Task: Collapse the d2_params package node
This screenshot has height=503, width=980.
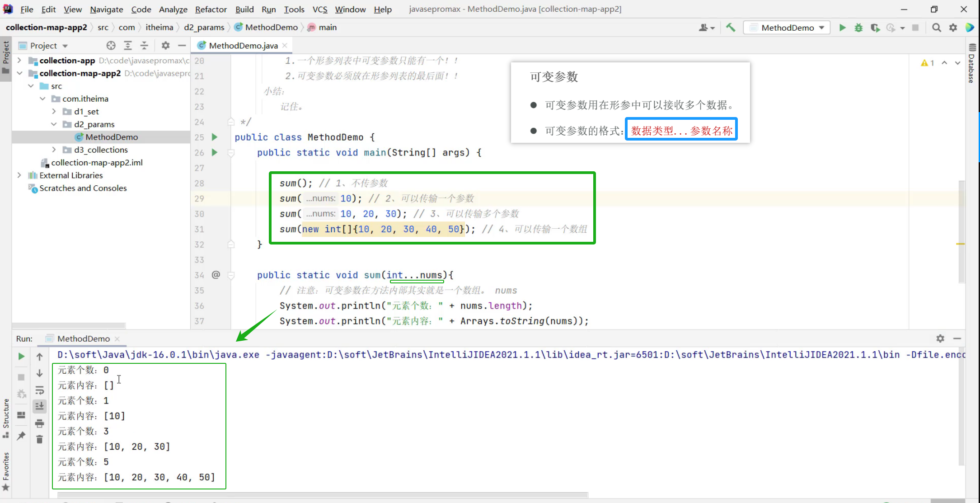Action: [x=54, y=124]
